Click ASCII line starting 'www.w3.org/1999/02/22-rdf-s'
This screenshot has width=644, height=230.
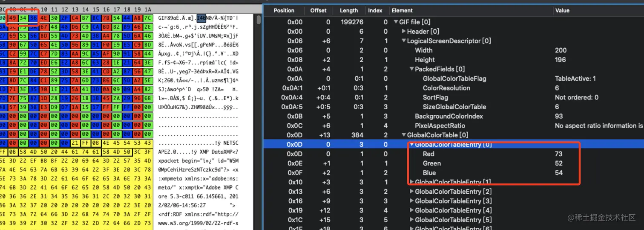pos(198,223)
